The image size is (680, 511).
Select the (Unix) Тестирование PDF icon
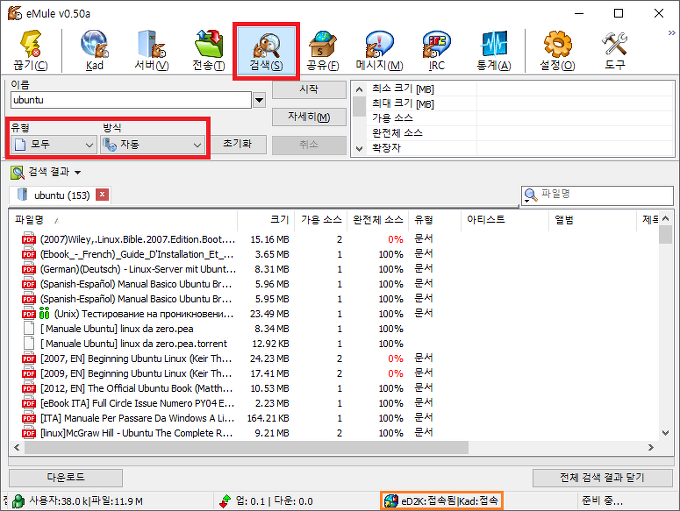[29, 314]
